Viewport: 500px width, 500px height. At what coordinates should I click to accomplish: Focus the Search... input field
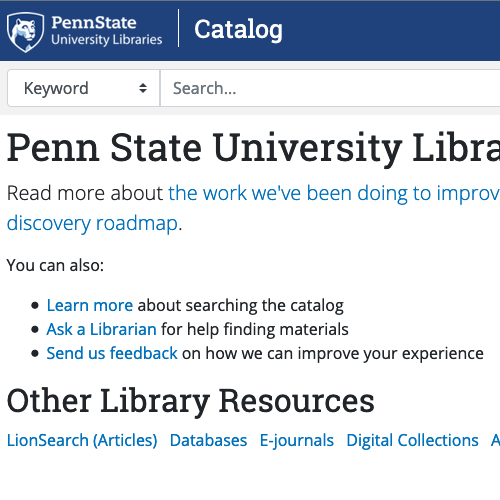tap(330, 88)
